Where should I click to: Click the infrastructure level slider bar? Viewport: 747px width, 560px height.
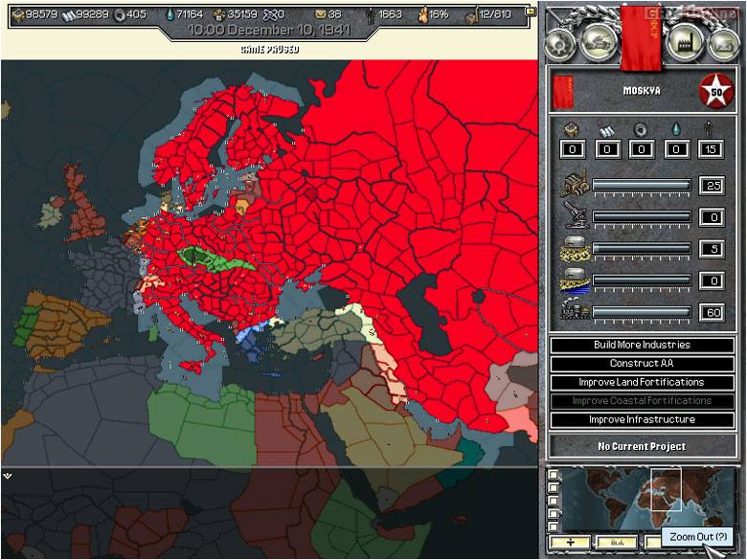click(642, 312)
